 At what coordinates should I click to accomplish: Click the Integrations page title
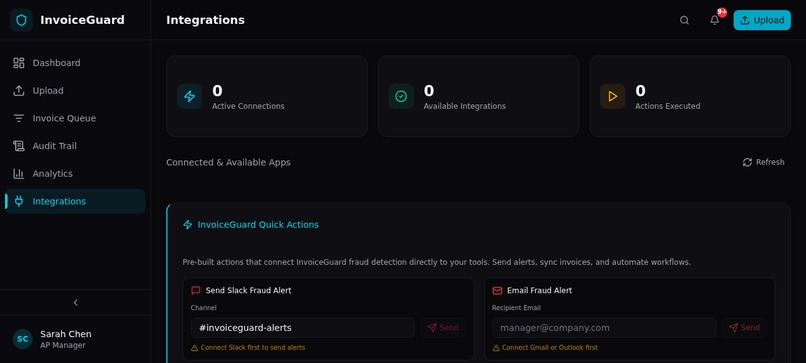click(206, 20)
